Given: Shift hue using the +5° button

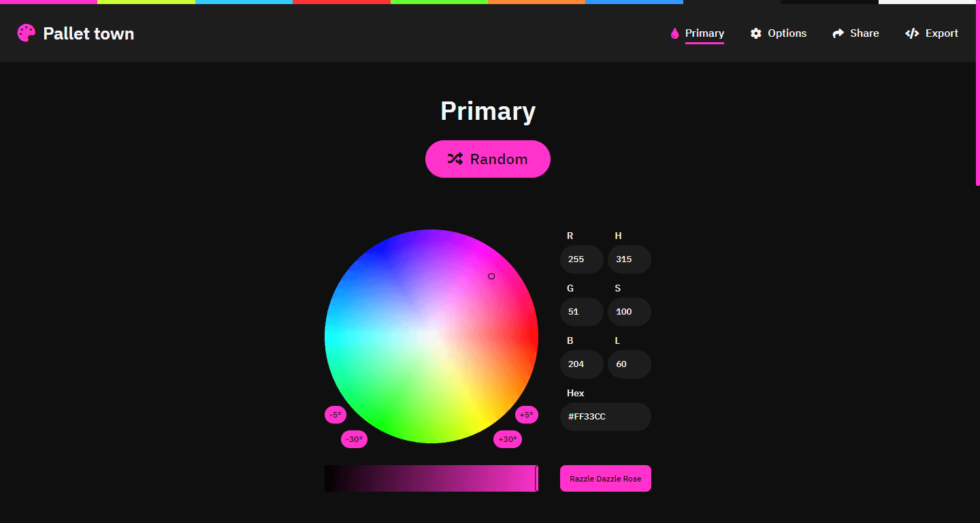Looking at the screenshot, I should [x=526, y=414].
